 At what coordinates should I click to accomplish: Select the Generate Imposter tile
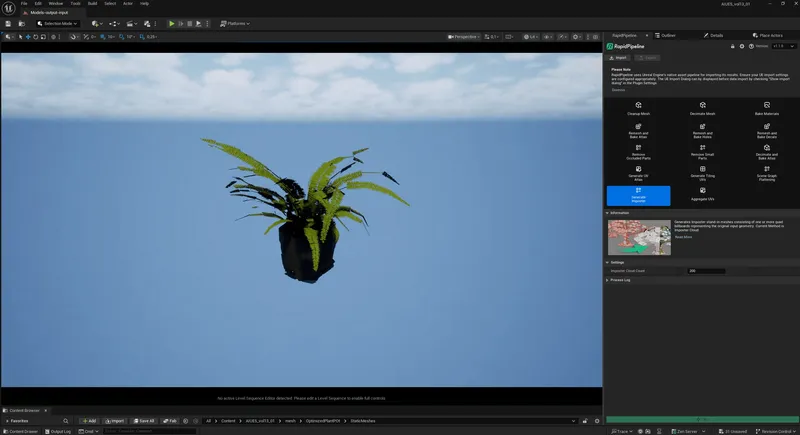(638, 195)
